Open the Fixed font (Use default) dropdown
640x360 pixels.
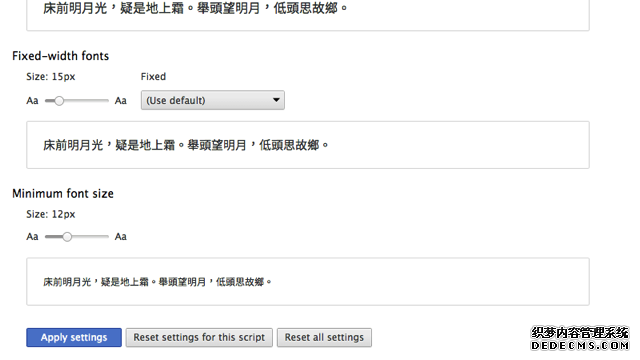213,100
